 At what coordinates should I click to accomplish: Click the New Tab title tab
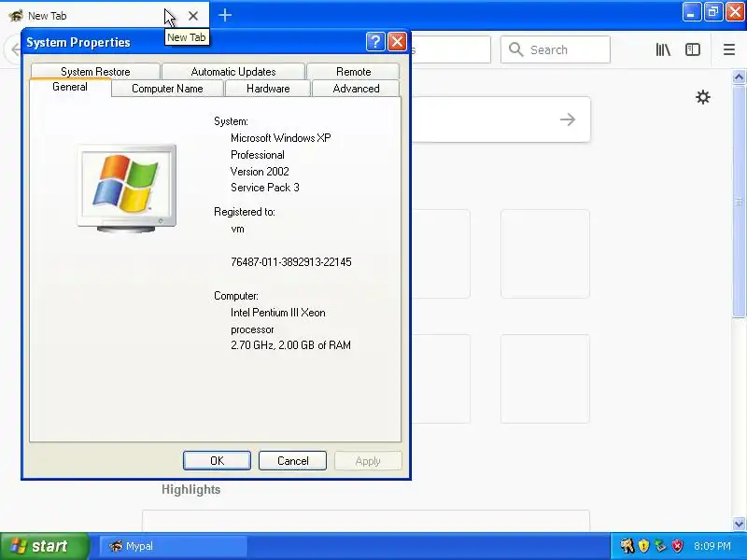pos(105,16)
